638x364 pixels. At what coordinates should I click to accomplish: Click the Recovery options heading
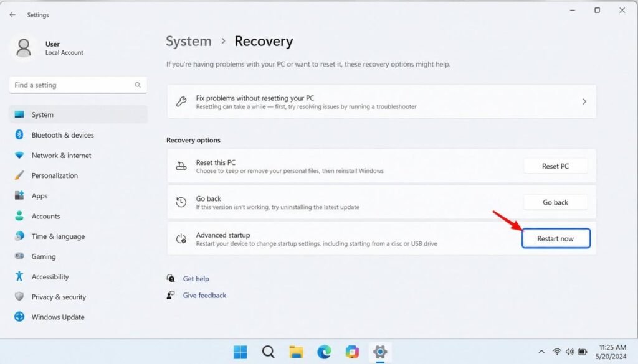193,140
